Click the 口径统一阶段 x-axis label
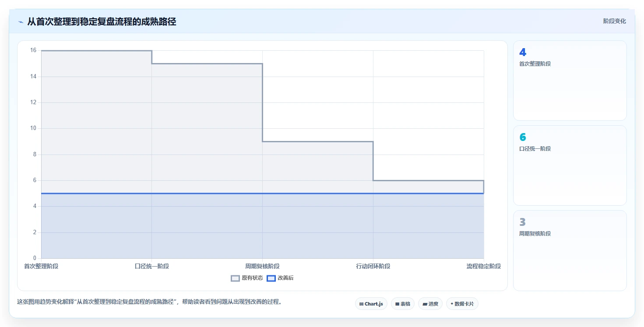644x327 pixels. [x=152, y=266]
